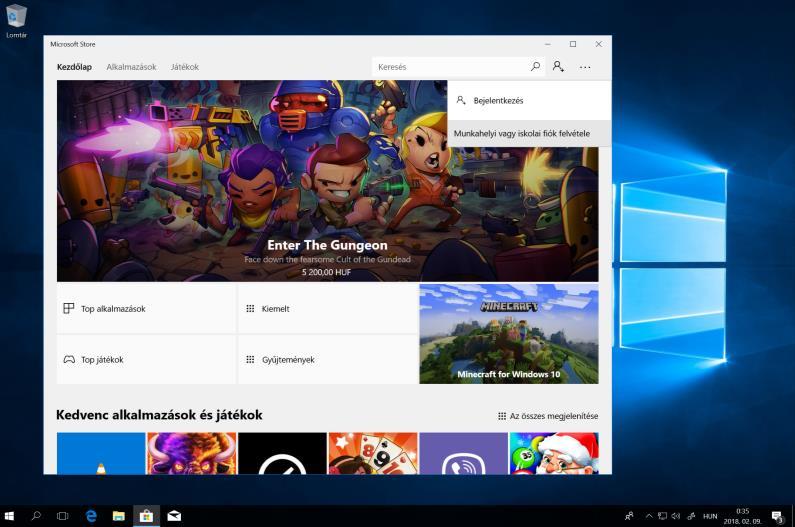This screenshot has width=795, height=527.
Task: Open the Viber app tile
Action: (463, 453)
